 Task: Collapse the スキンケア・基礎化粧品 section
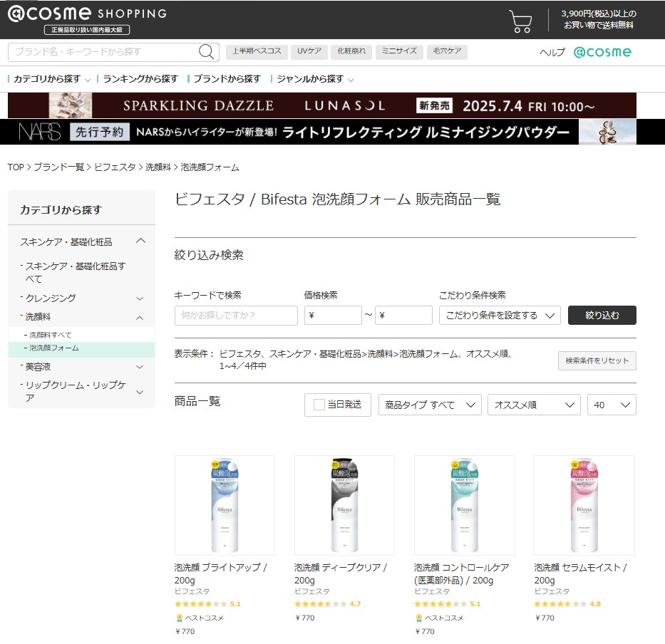coord(141,241)
